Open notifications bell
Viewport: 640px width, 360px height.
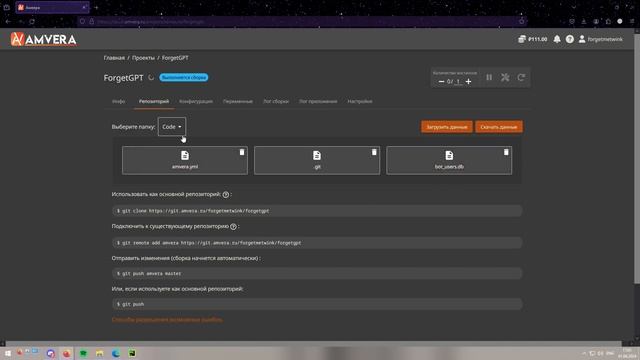pos(557,39)
